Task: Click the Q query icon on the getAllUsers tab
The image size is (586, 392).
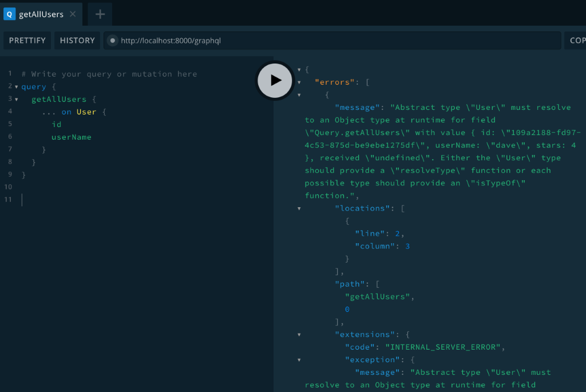Action: (10, 13)
